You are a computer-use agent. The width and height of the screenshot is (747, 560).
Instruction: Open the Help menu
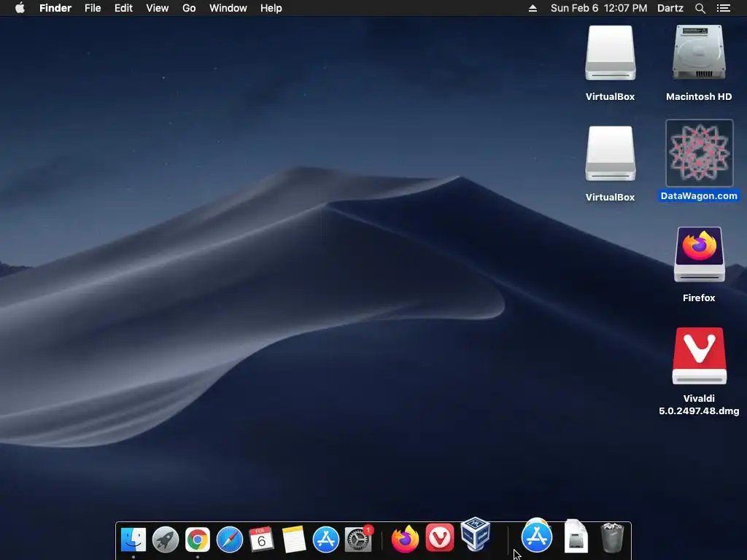pyautogui.click(x=271, y=8)
